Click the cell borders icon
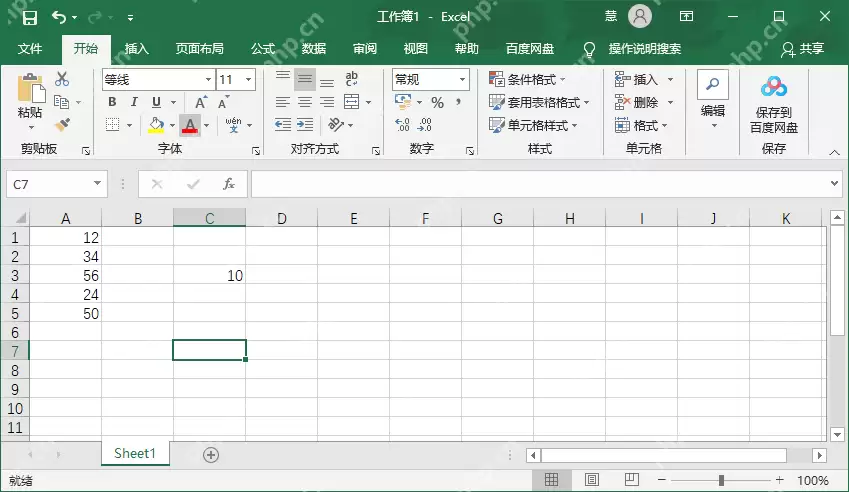 pos(113,125)
